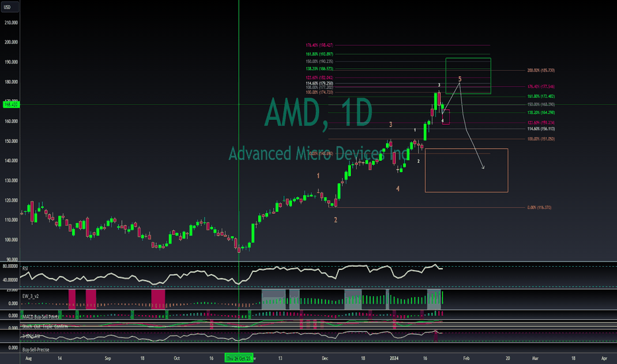
Task: Select the 100.00% (151.050) Fibonacci level label
Action: click(x=541, y=139)
